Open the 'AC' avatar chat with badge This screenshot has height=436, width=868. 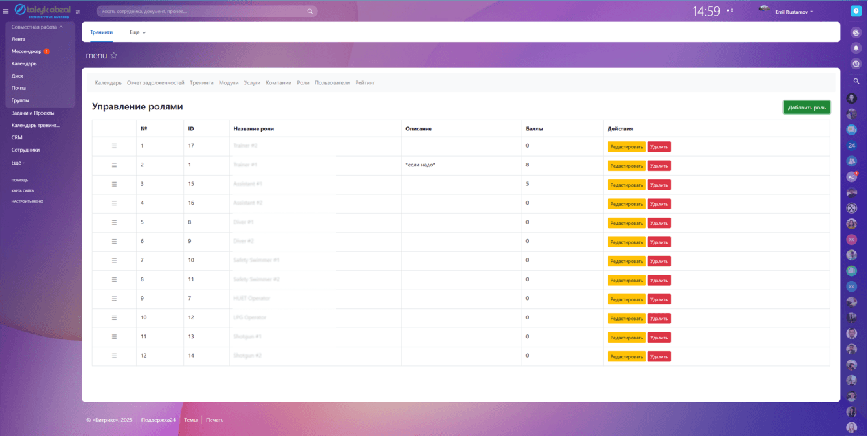[852, 177]
